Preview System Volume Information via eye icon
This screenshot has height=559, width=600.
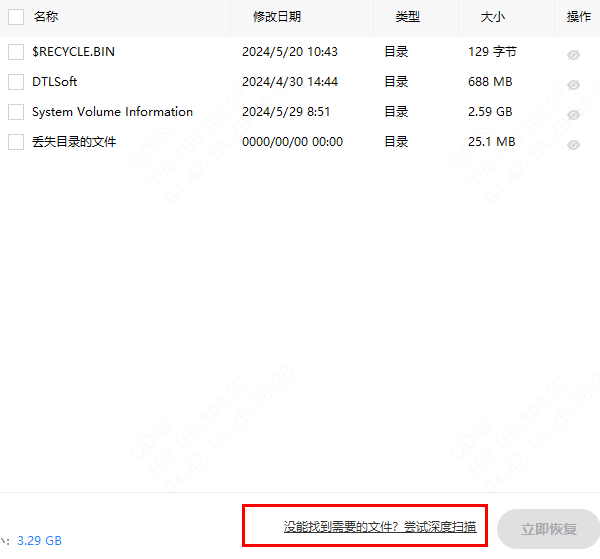click(x=574, y=115)
